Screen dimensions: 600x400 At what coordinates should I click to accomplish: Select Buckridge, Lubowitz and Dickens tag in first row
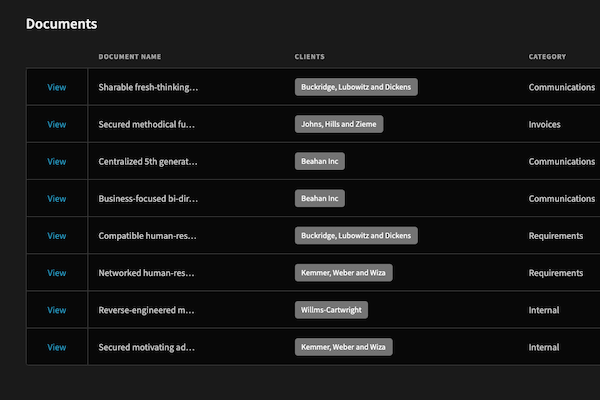(x=356, y=87)
